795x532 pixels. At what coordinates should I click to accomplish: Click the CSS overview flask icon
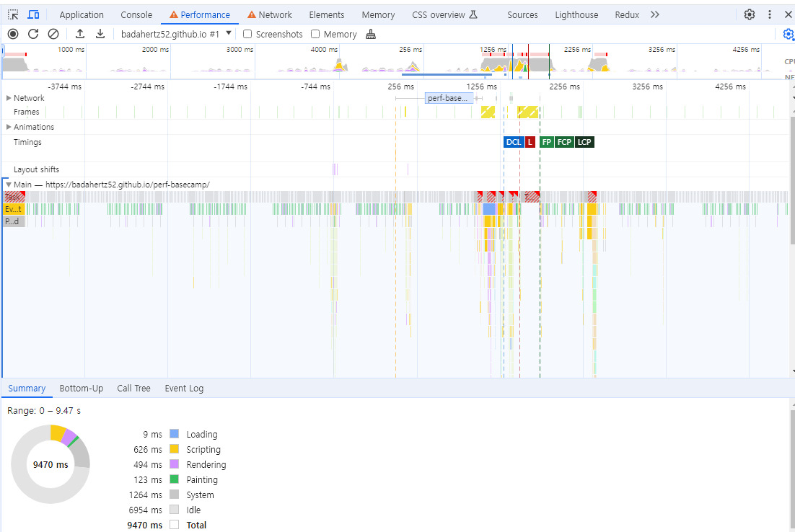(473, 14)
